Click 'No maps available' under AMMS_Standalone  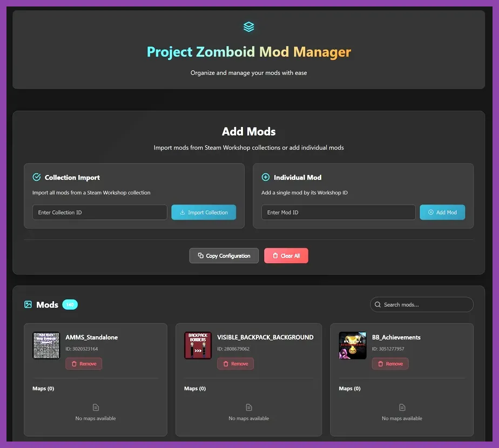point(96,418)
